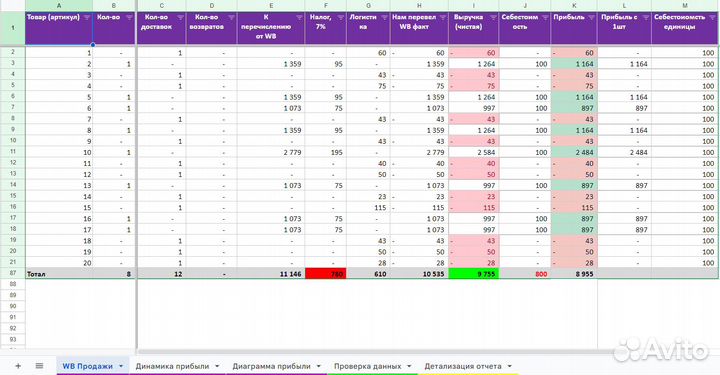The width and height of the screenshot is (720, 375).
Task: Select article cell 20 in column A
Action: click(59, 263)
